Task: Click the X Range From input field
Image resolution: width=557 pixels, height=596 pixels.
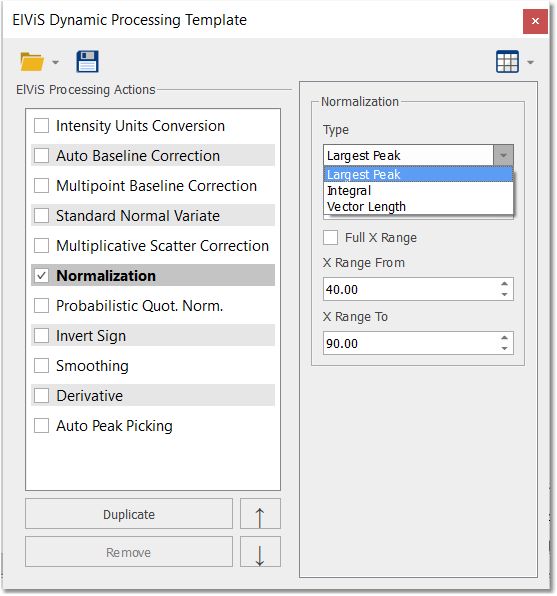Action: tap(410, 289)
